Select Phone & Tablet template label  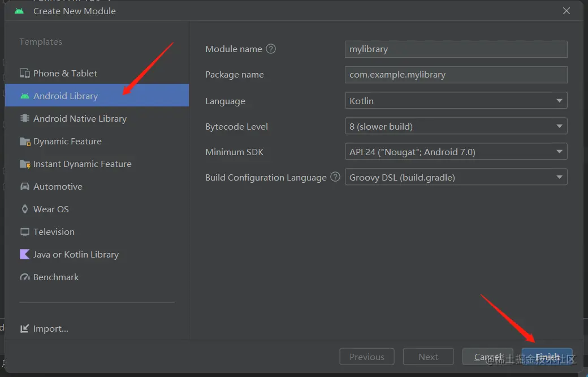65,73
